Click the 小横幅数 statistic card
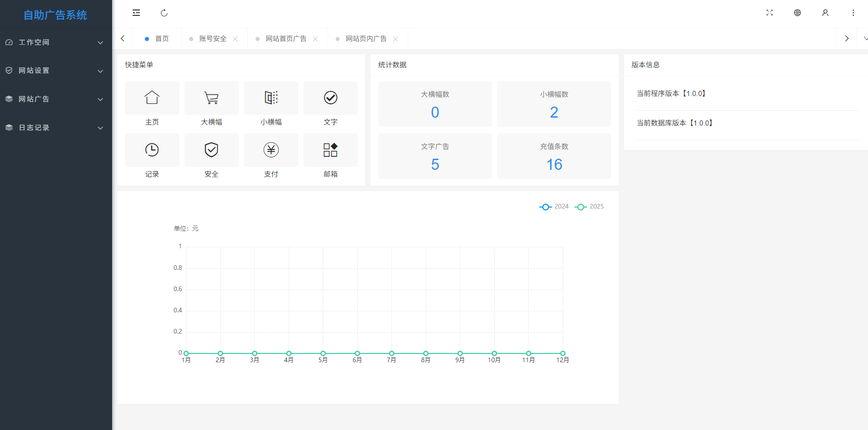The height and width of the screenshot is (430, 868). (x=554, y=104)
